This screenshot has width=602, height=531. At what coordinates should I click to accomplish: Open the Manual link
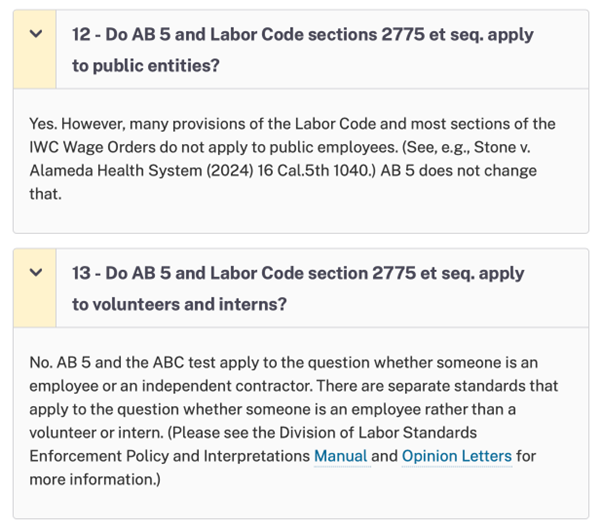coord(341,456)
